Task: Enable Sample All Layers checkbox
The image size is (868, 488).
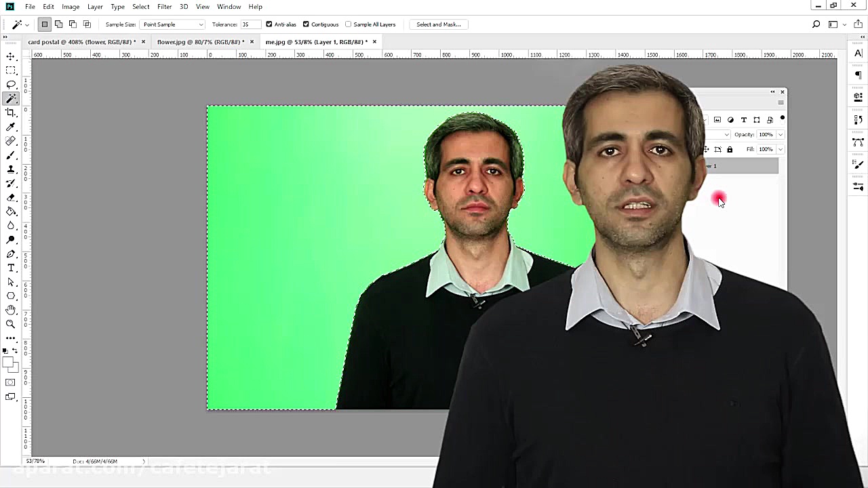Action: tap(349, 24)
